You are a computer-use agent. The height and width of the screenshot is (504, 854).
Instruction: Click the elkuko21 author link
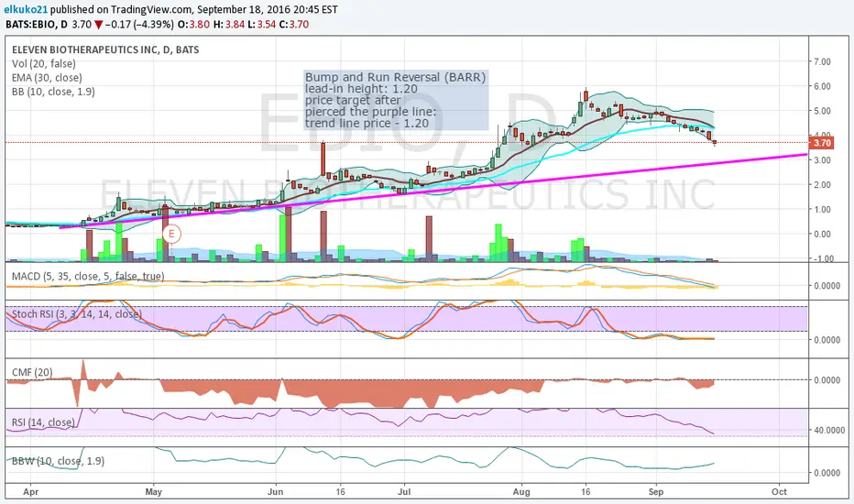[x=27, y=9]
